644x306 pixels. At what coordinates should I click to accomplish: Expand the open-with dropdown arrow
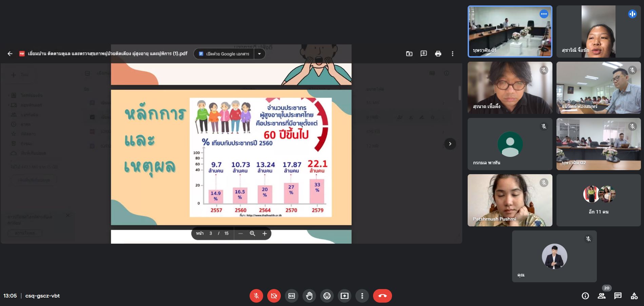(260, 54)
